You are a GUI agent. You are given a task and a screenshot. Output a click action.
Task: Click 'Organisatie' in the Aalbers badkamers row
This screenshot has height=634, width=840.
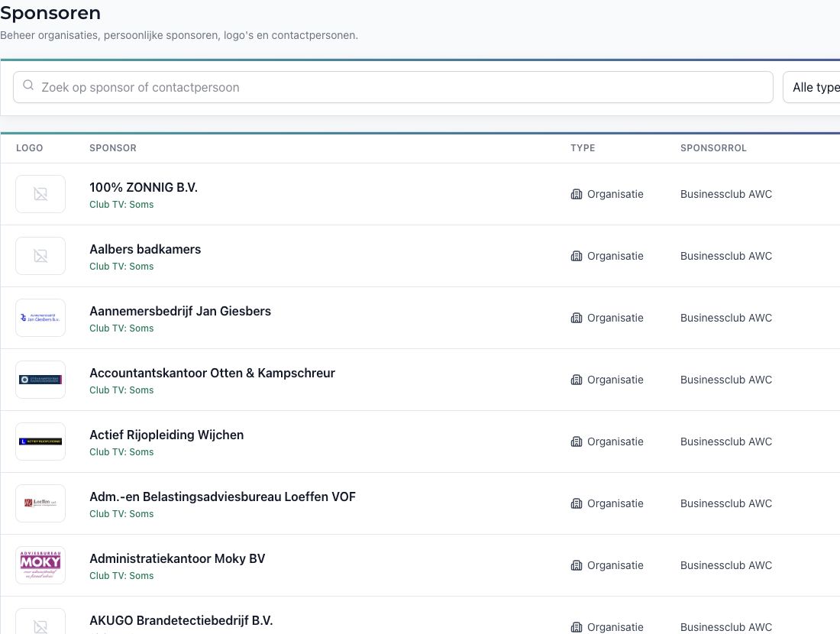615,256
